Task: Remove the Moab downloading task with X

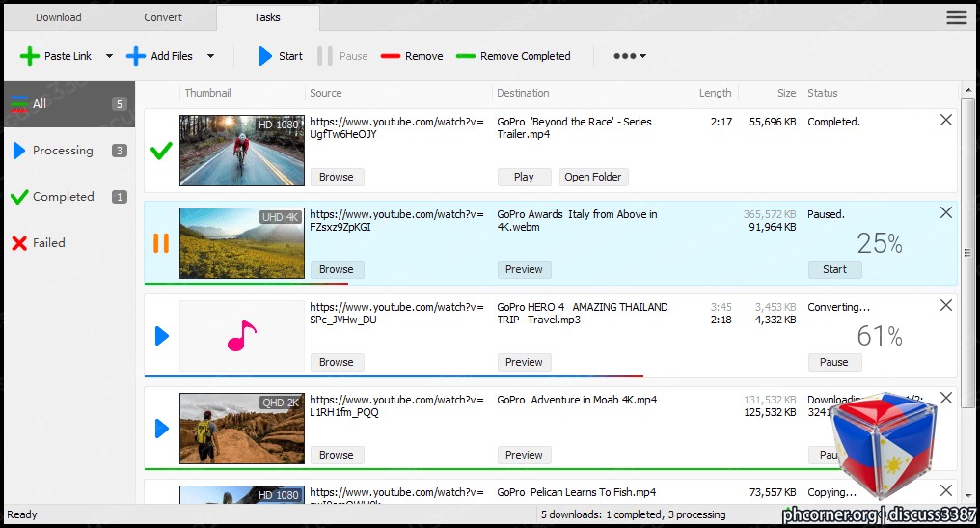Action: [945, 398]
